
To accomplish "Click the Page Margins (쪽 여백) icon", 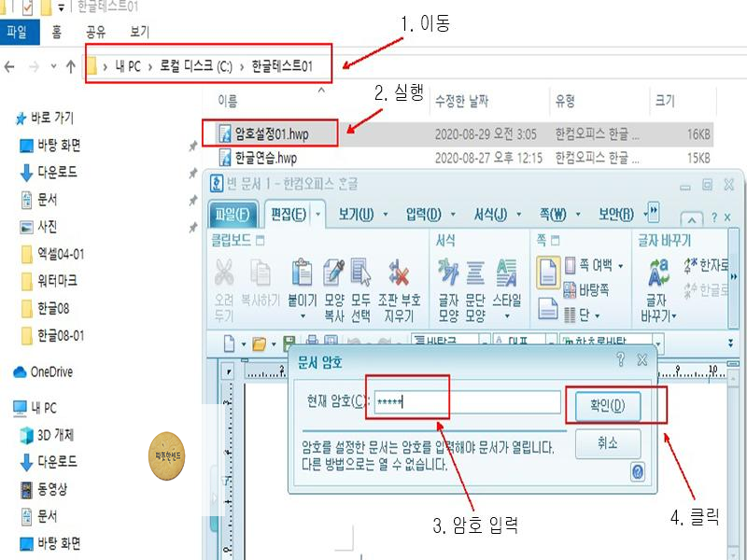I will pos(570,265).
